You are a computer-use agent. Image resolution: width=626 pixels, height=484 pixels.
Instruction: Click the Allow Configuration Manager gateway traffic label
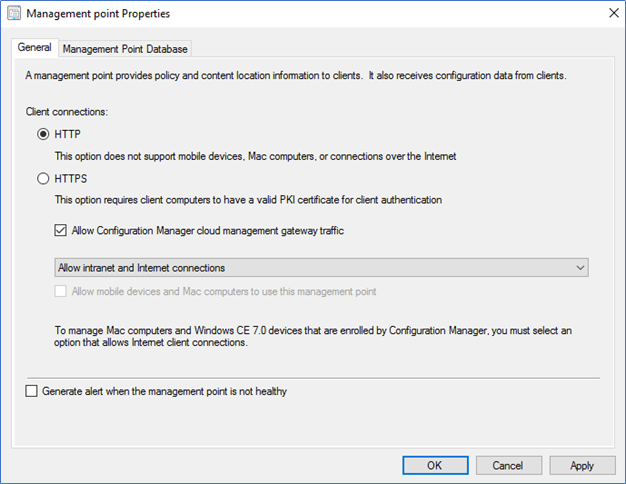208,231
